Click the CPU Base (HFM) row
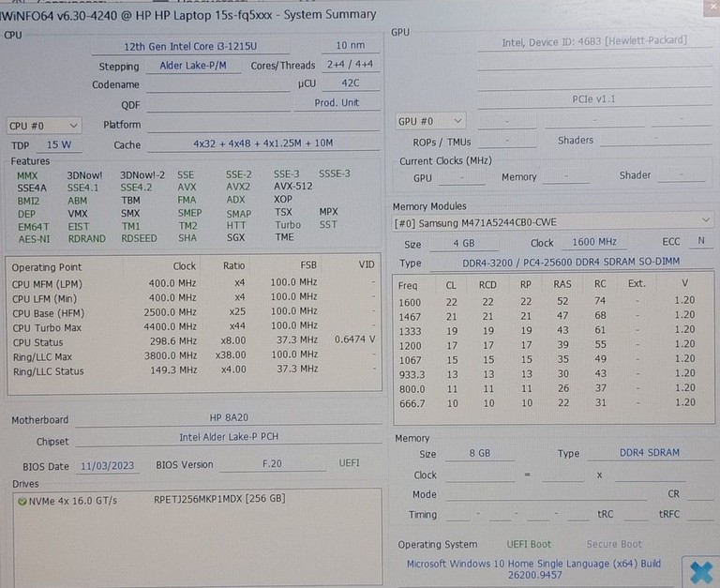This screenshot has height=588, width=720. click(x=194, y=312)
